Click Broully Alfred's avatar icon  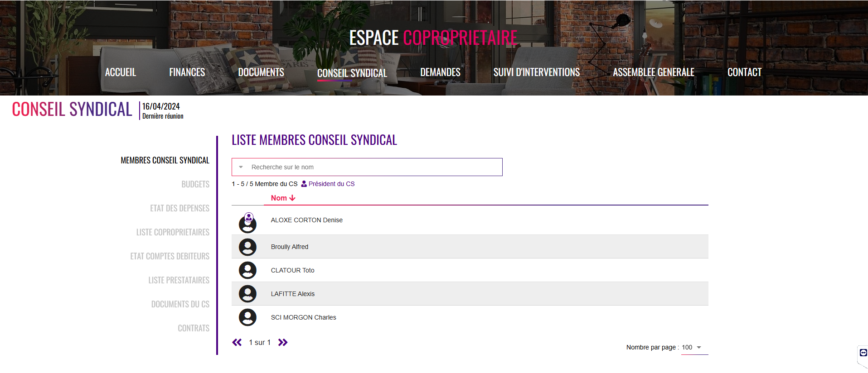click(x=247, y=247)
